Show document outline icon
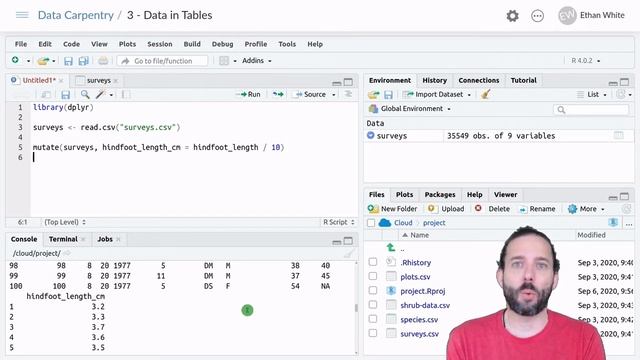 [x=348, y=94]
